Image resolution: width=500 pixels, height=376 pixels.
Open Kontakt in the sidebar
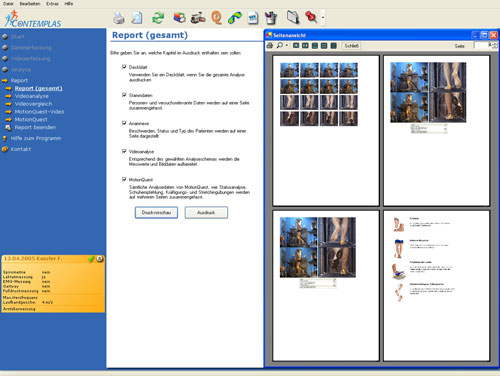pos(21,149)
